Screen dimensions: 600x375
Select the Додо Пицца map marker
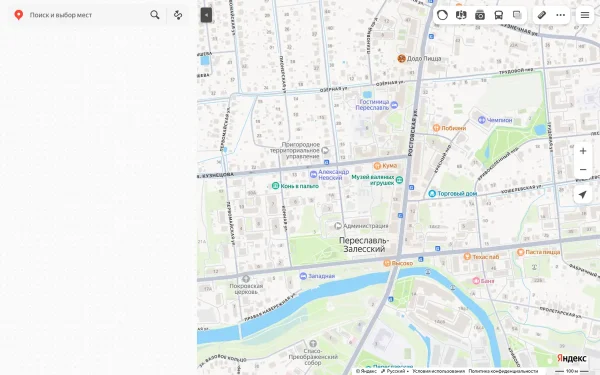pyautogui.click(x=419, y=59)
